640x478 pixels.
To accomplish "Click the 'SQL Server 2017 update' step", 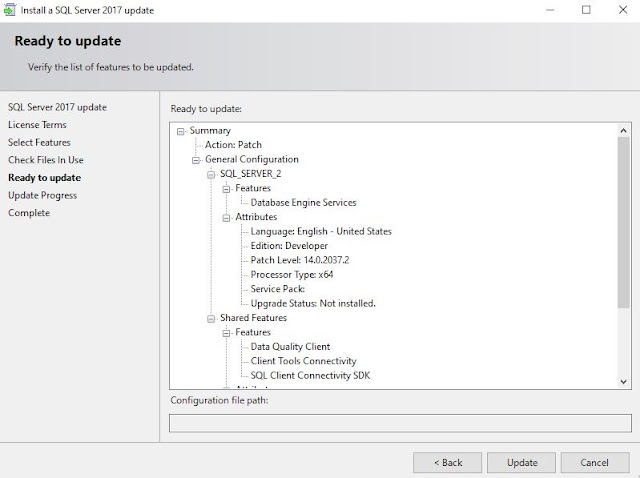I will coord(57,107).
